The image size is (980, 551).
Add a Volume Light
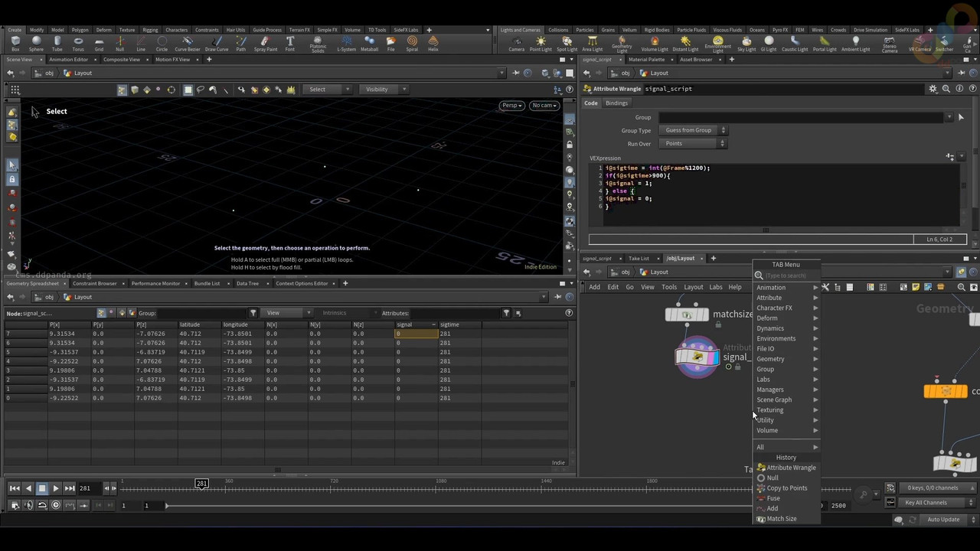tap(655, 44)
